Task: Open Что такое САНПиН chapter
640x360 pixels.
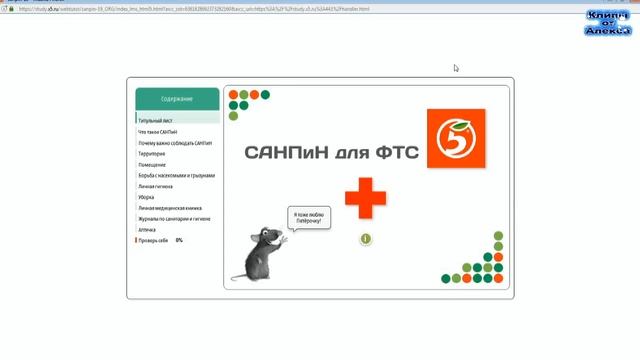Action: click(x=158, y=132)
